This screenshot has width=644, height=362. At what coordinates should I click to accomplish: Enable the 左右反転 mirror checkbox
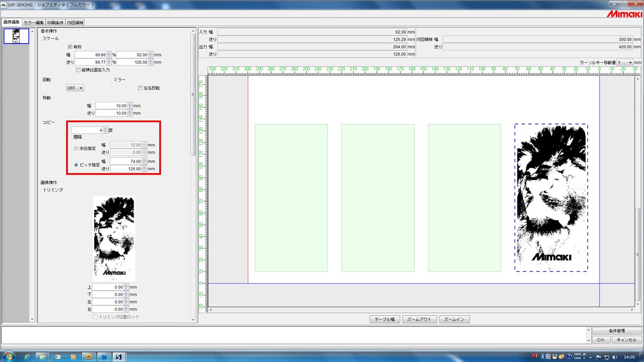tap(140, 88)
